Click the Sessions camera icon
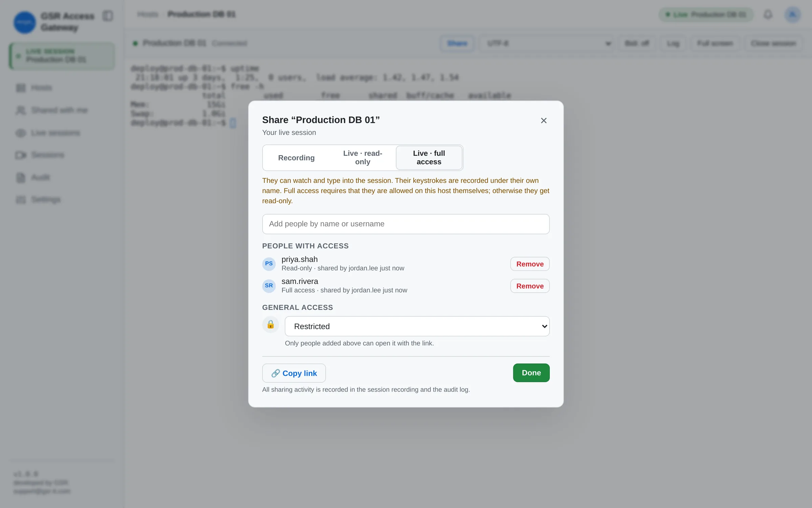 [x=21, y=155]
